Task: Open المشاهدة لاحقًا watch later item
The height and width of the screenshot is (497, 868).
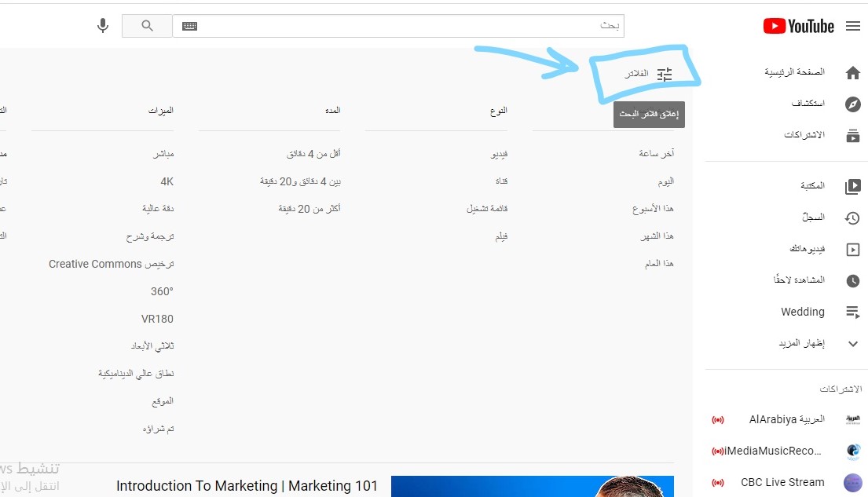Action: tap(799, 280)
